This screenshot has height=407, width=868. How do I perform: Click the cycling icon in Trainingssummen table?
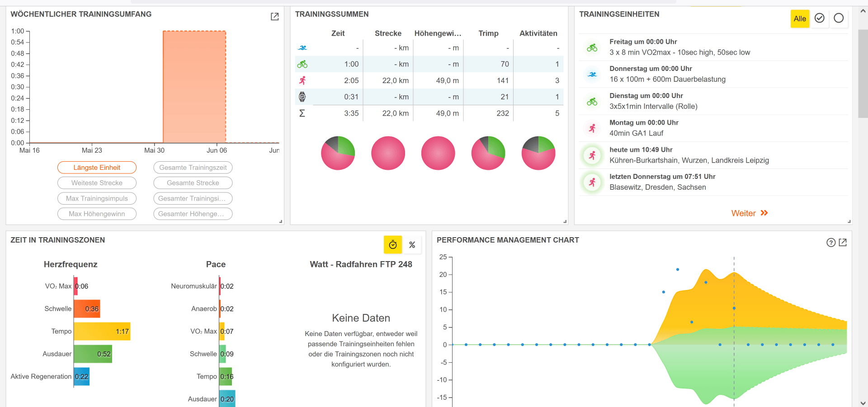(302, 64)
